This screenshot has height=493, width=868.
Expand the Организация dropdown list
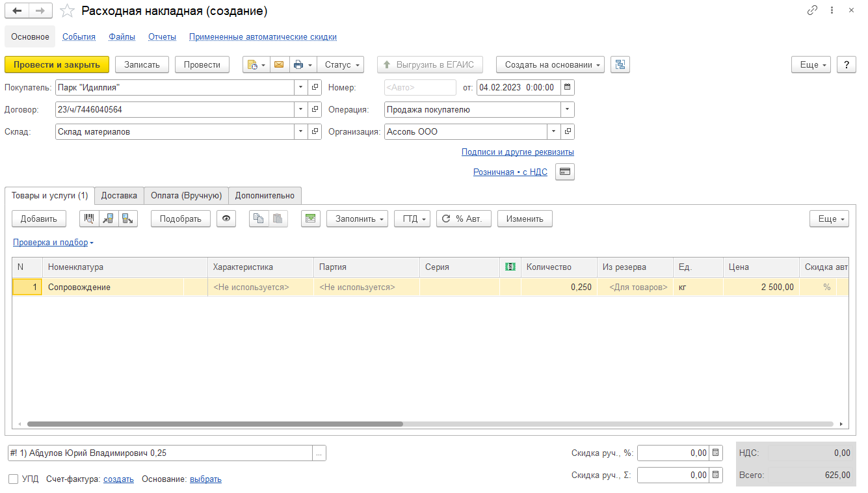point(554,131)
